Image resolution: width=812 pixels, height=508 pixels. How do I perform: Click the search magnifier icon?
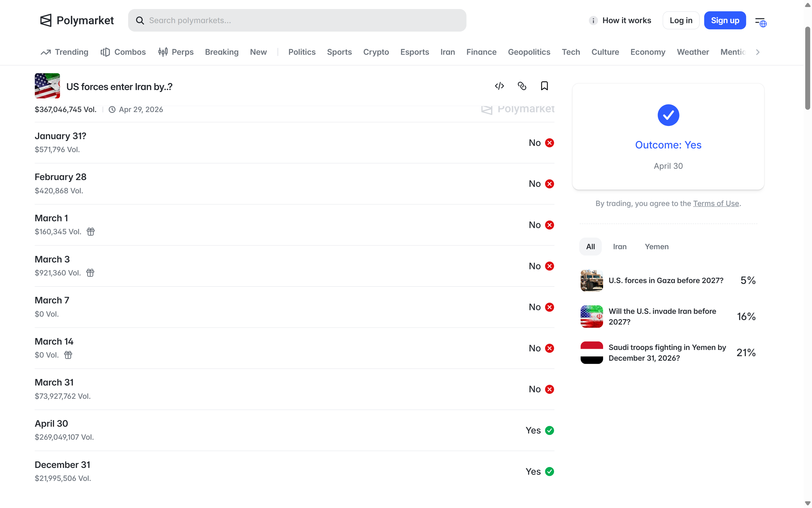pos(140,21)
